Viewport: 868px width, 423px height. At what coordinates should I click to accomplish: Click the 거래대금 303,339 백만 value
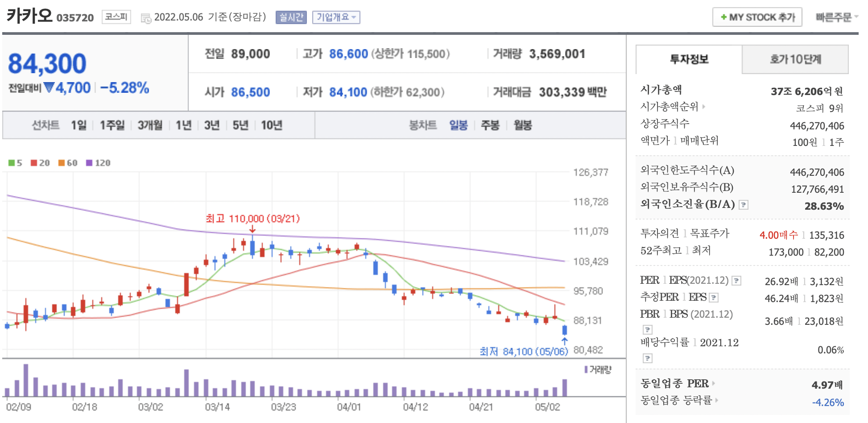click(x=573, y=92)
